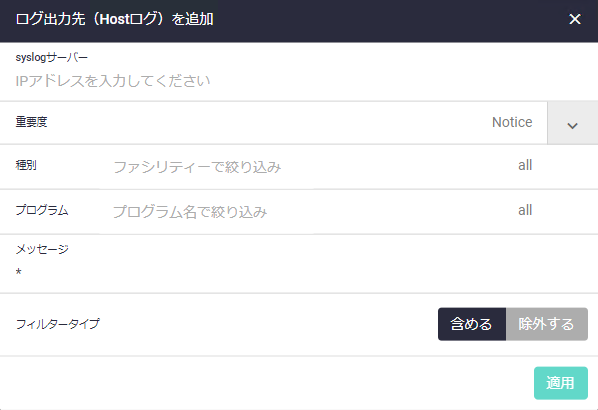Image resolution: width=598 pixels, height=410 pixels.
Task: Click the プログラム row label
Action: (42, 210)
